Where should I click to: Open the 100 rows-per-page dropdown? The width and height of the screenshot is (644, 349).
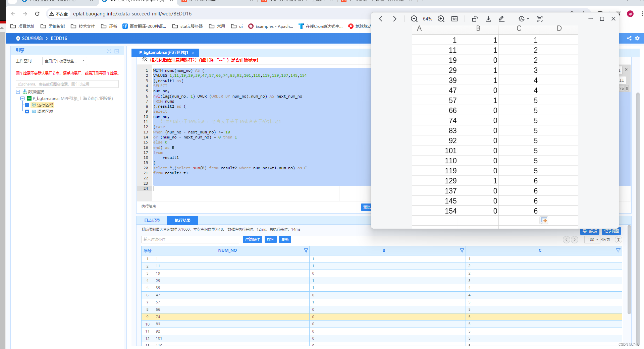coord(592,240)
